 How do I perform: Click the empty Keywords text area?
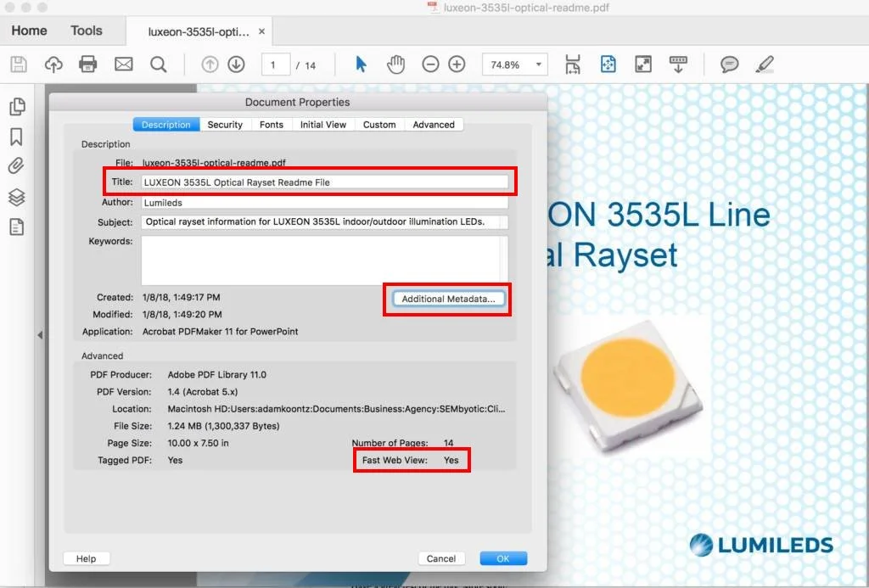point(325,260)
